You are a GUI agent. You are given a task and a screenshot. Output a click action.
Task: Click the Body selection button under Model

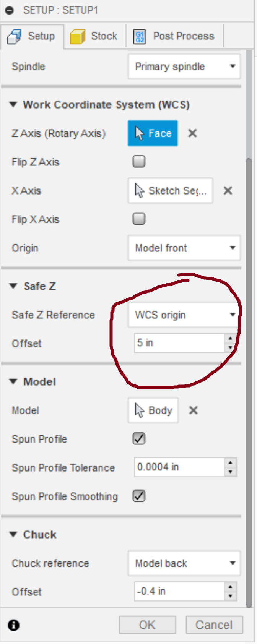click(x=153, y=410)
